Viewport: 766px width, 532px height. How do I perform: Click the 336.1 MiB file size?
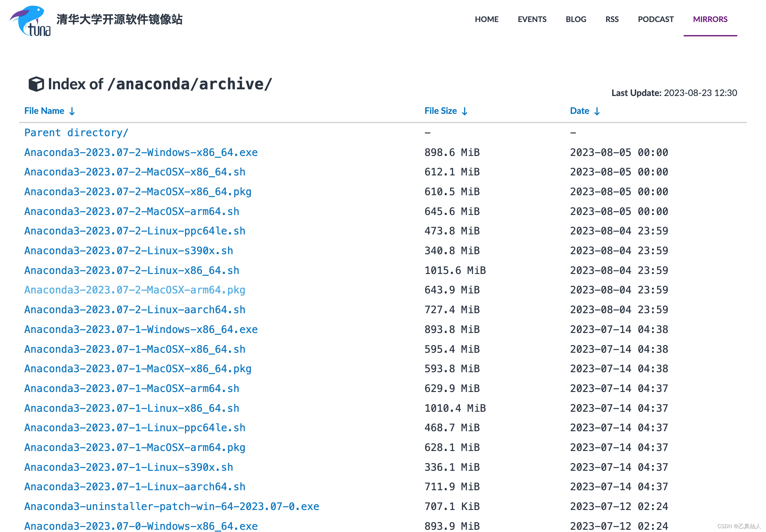tap(452, 467)
